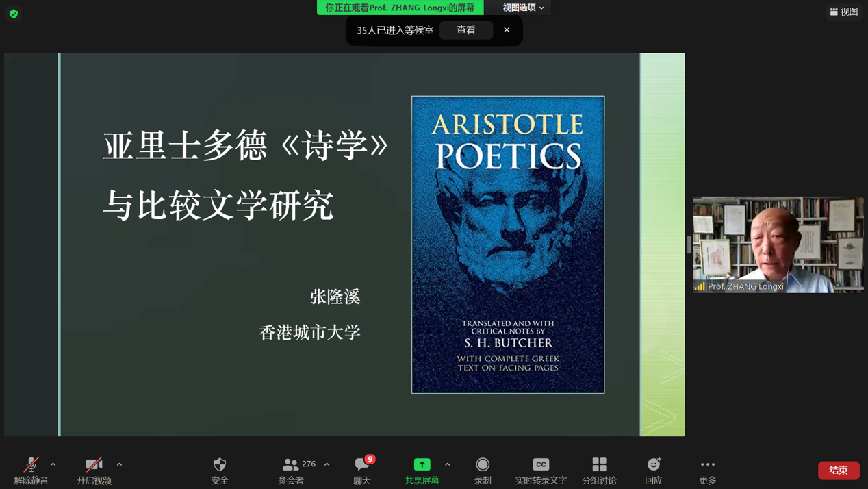Click the green encryption shield icon

tap(14, 14)
